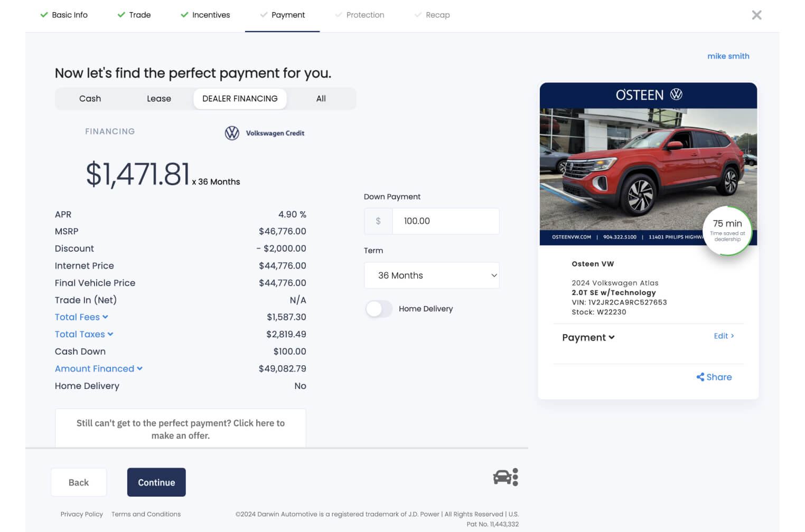The height and width of the screenshot is (532, 805).
Task: Click the 2024 Volkswagen Atlas title
Action: pyautogui.click(x=615, y=283)
